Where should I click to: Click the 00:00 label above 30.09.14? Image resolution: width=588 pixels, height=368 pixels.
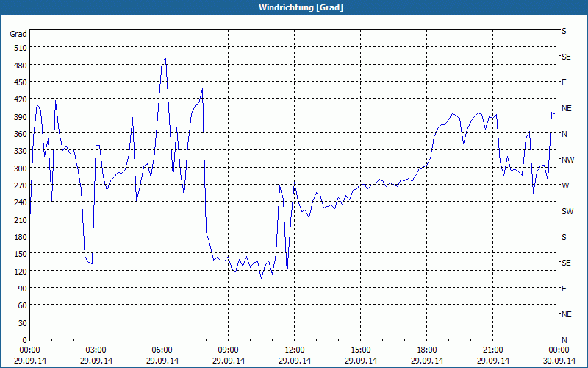[x=559, y=350]
